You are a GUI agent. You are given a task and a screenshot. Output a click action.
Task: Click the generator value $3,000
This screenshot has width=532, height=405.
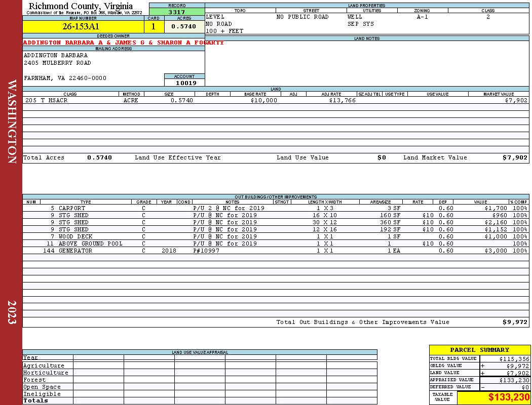pos(496,251)
